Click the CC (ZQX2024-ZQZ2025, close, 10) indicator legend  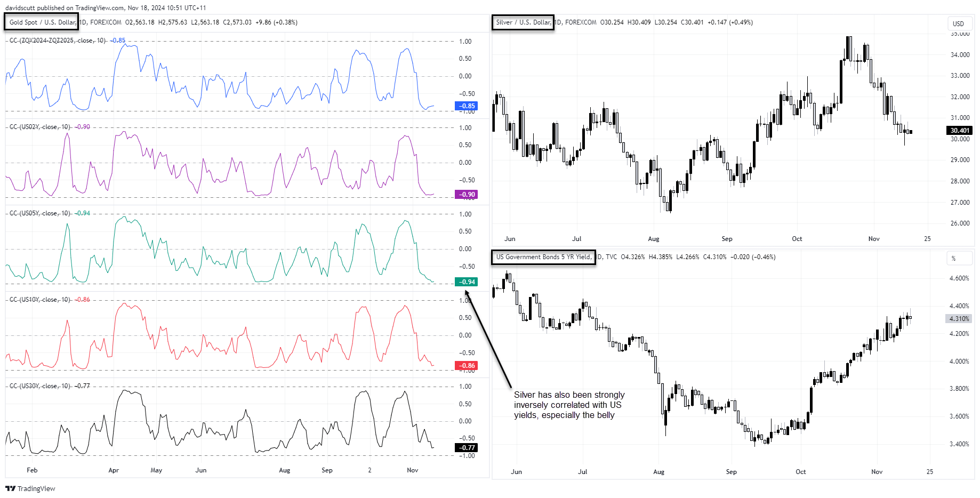[58, 41]
